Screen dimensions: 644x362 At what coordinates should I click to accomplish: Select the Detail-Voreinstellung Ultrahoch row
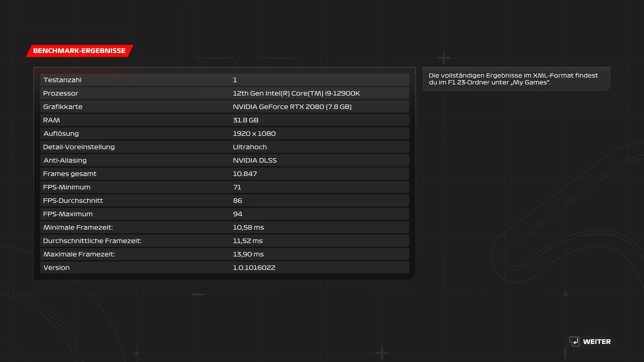(x=224, y=147)
